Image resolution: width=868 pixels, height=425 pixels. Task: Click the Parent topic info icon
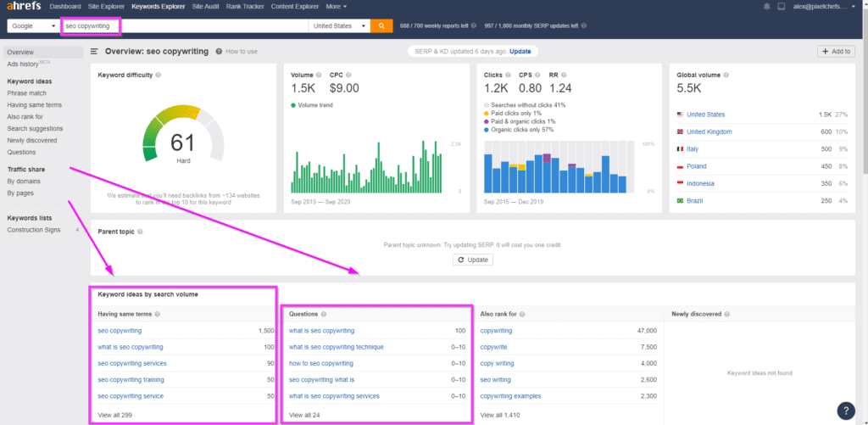point(140,232)
